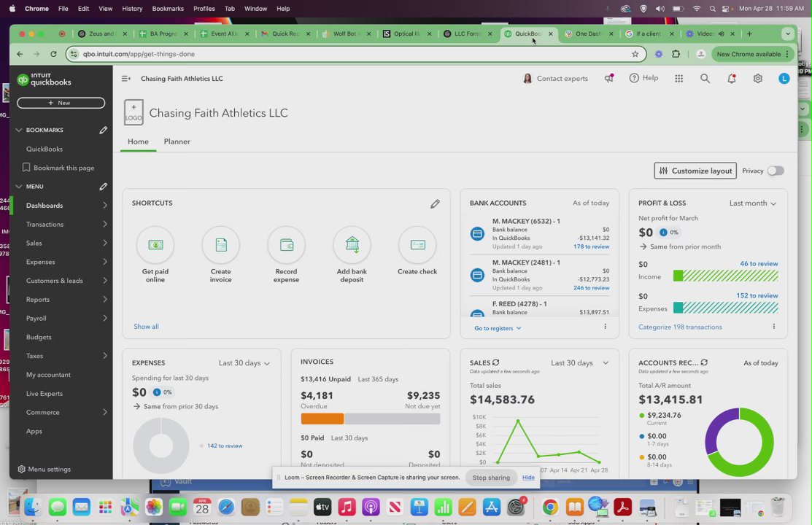Expand the Sales submenu arrow

(x=105, y=243)
